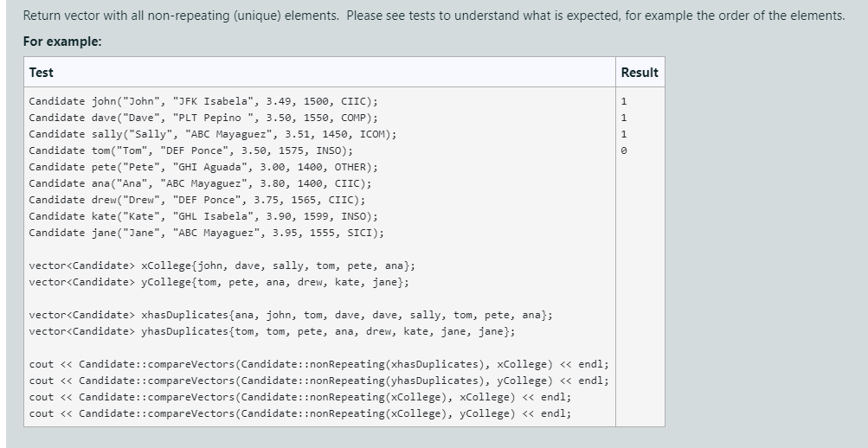Screen dimensions: 868x448
Task: Click the Candidate john declaration line
Action: [203, 101]
